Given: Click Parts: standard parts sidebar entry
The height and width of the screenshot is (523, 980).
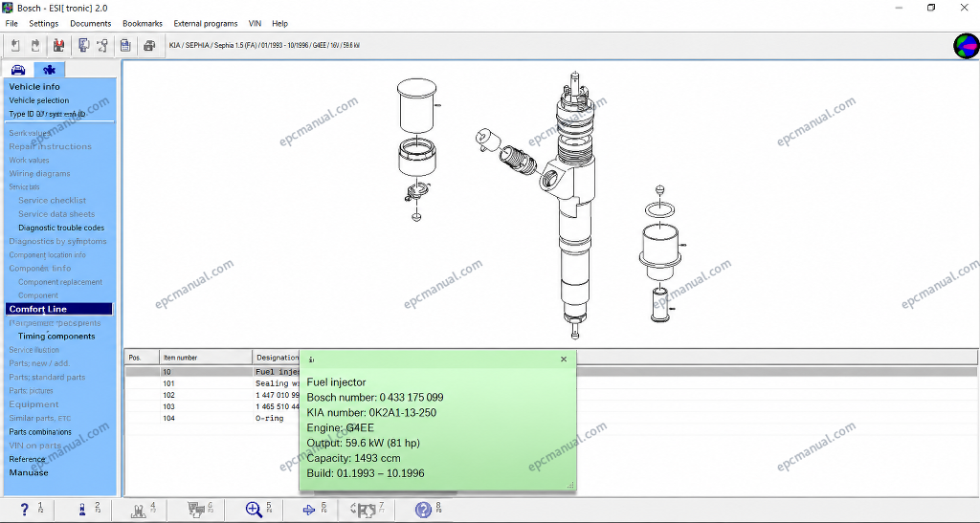Looking at the screenshot, I should (47, 378).
